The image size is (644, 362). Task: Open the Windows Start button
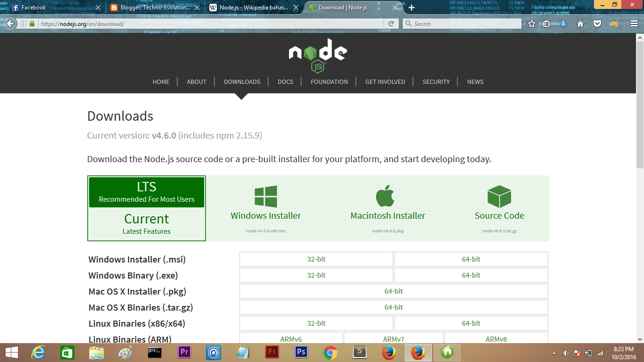(x=12, y=353)
